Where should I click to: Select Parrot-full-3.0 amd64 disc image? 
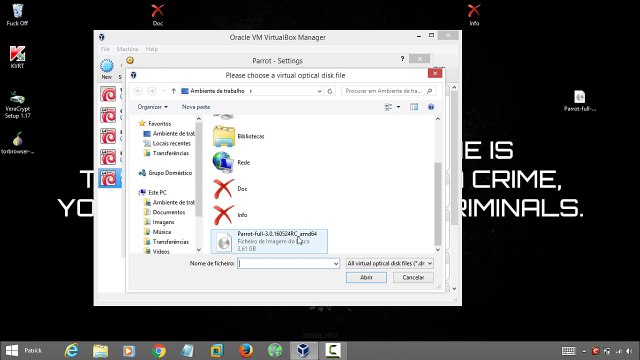tap(269, 241)
